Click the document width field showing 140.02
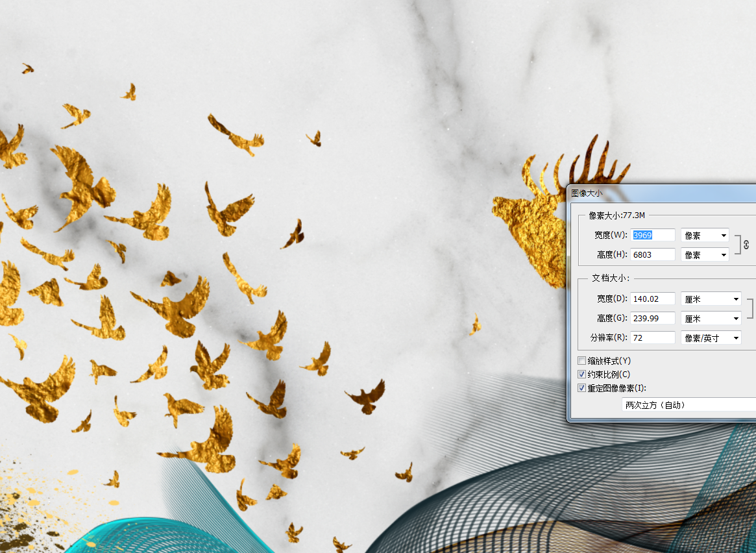This screenshot has height=553, width=756. coord(653,299)
